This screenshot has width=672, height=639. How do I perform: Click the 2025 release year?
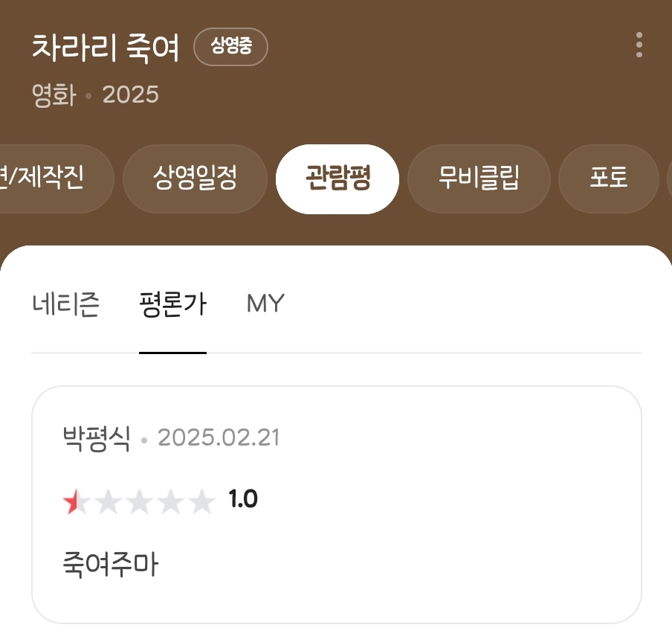click(130, 94)
